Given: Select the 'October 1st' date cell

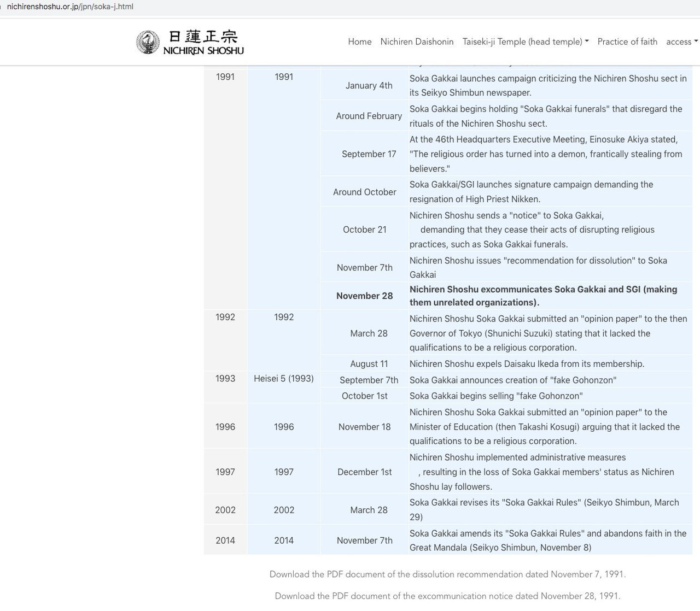Looking at the screenshot, I should (x=365, y=396).
